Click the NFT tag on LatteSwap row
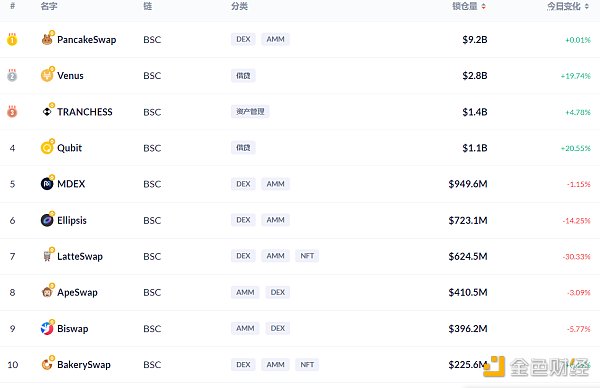 (x=307, y=256)
